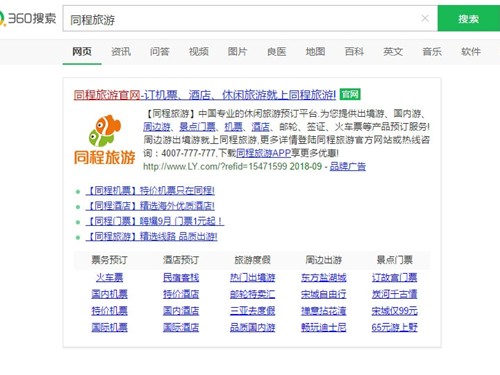The image size is (500, 375).
Task: Open the 65元游上野 link
Action: (395, 327)
